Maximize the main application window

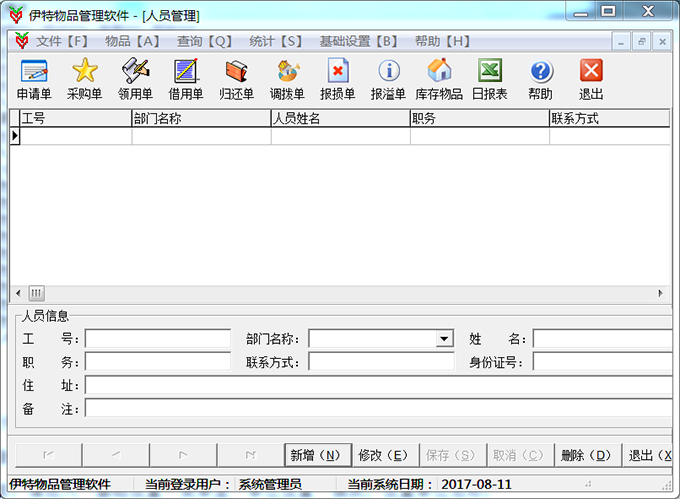point(608,11)
